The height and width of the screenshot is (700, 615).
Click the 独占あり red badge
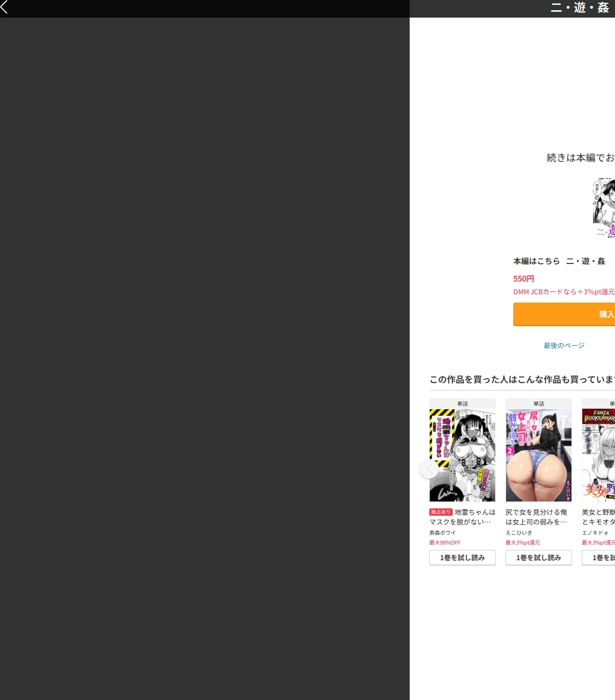tap(441, 512)
